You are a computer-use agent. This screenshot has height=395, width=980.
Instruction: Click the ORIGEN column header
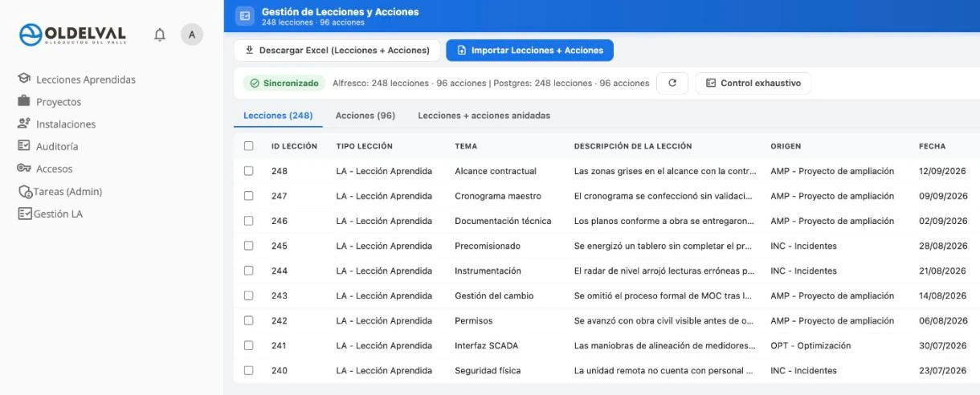pos(786,146)
